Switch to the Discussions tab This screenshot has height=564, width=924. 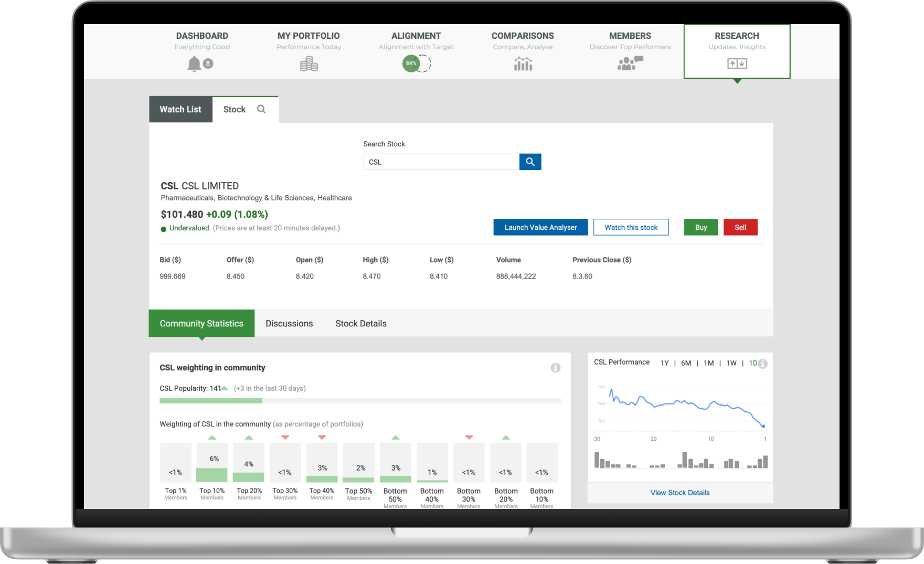coord(289,323)
